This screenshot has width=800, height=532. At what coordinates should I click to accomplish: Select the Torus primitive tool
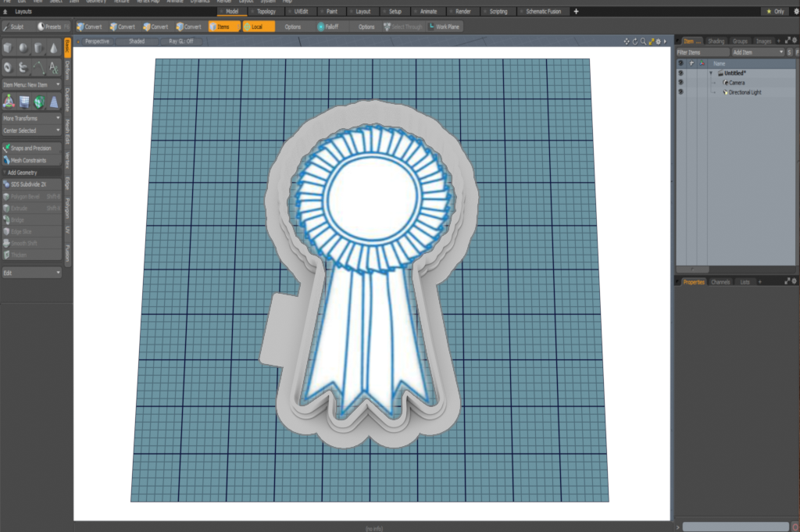(x=8, y=67)
